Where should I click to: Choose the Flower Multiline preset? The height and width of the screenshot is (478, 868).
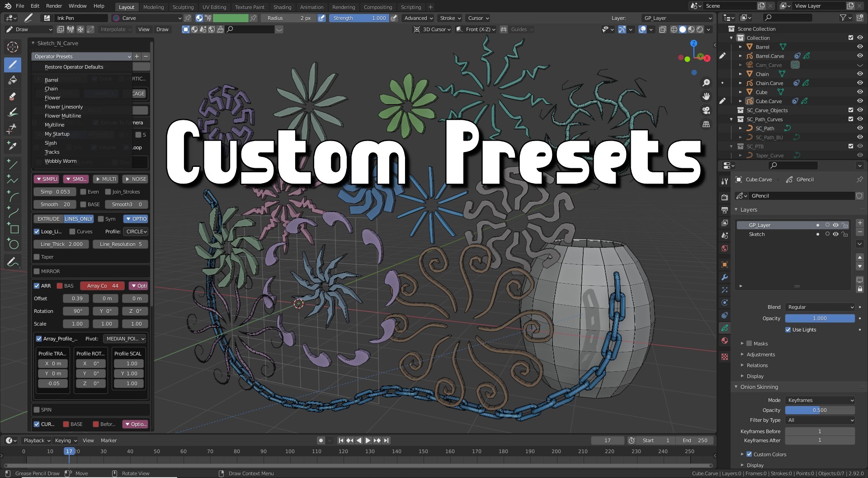63,116
